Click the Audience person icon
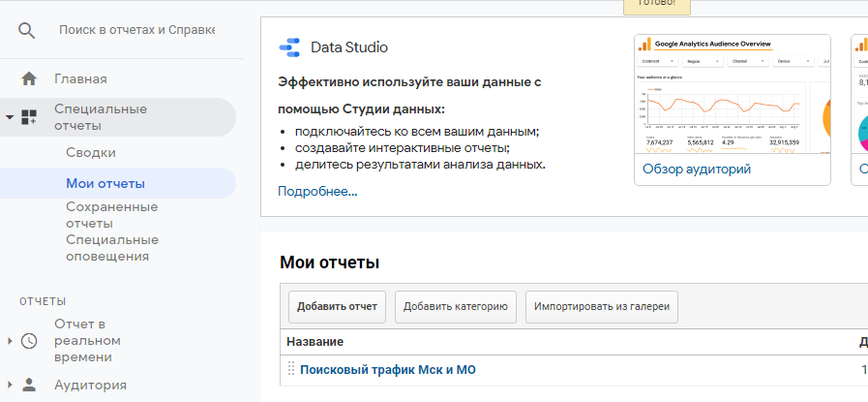868x402 pixels. (29, 385)
